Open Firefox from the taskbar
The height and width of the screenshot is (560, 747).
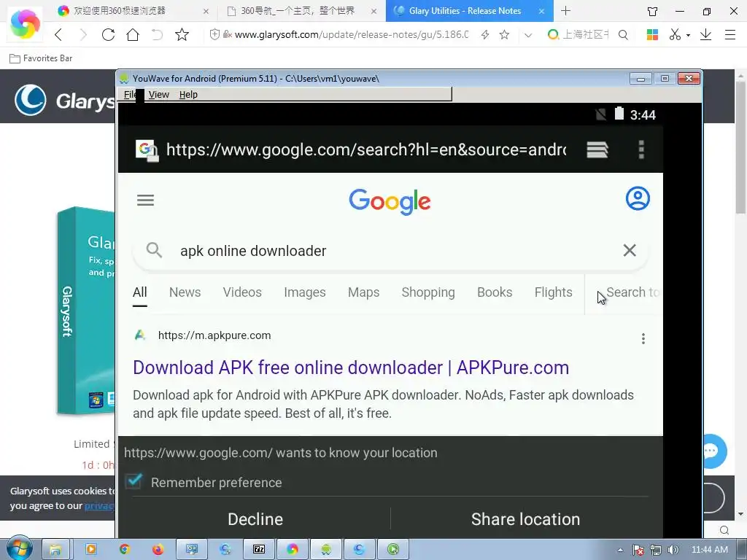point(158,550)
